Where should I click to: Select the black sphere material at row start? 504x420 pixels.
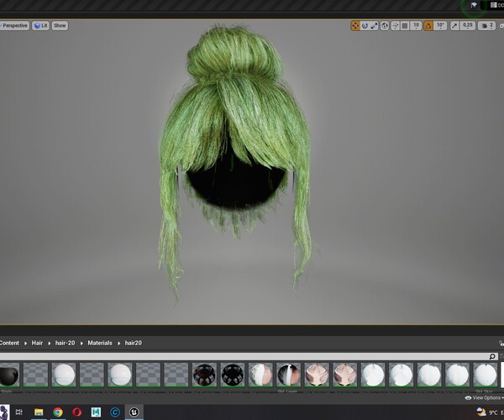click(x=9, y=375)
